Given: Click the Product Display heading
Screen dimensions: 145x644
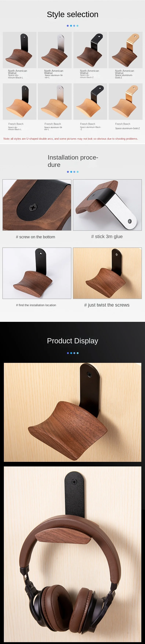Looking at the screenshot, I should (73, 341).
